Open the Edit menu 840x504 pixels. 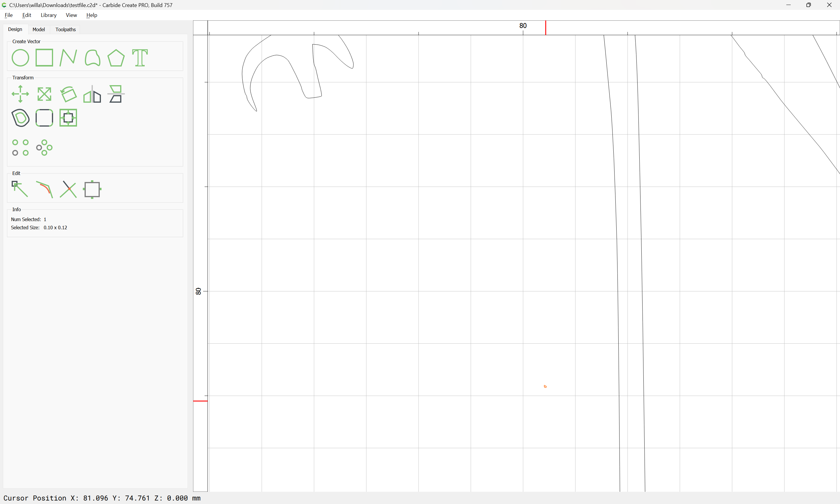(x=27, y=15)
